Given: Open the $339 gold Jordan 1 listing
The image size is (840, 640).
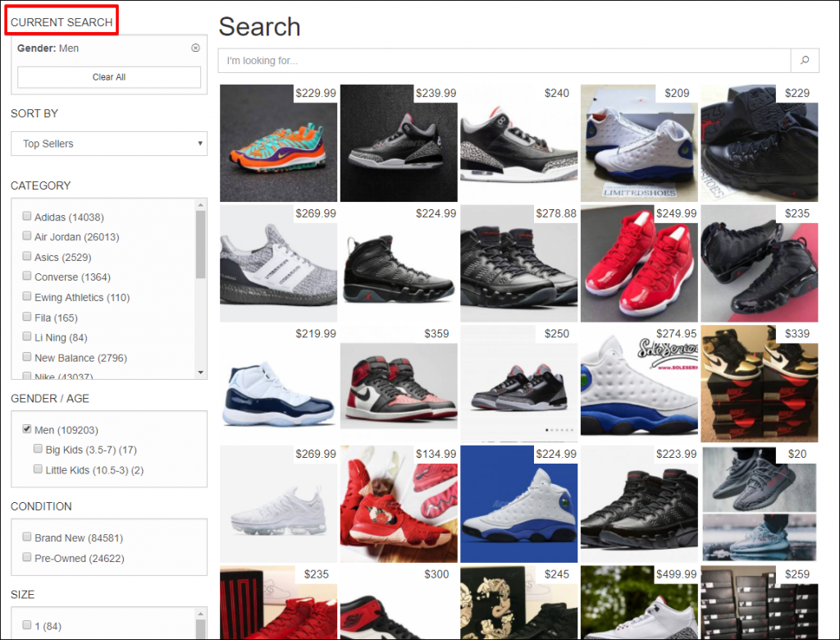Looking at the screenshot, I should 760,384.
